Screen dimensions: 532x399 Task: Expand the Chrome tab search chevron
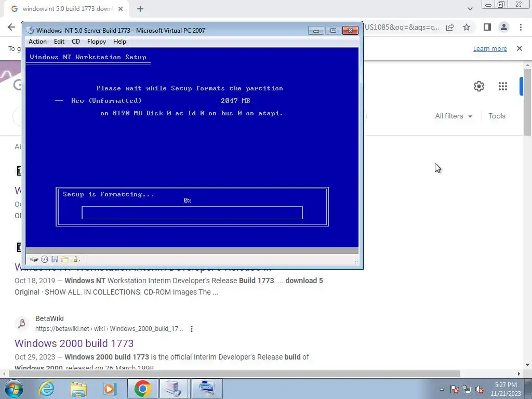click(x=470, y=9)
